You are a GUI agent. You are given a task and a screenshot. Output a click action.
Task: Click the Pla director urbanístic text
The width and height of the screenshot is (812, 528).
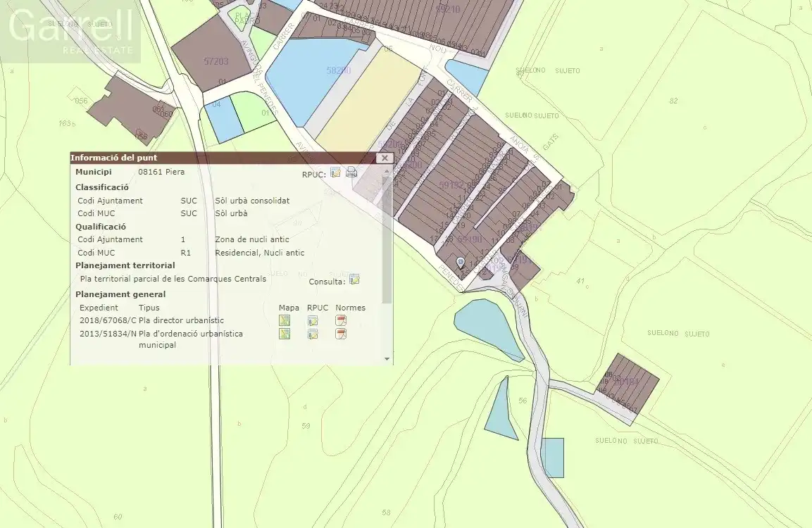(x=181, y=320)
